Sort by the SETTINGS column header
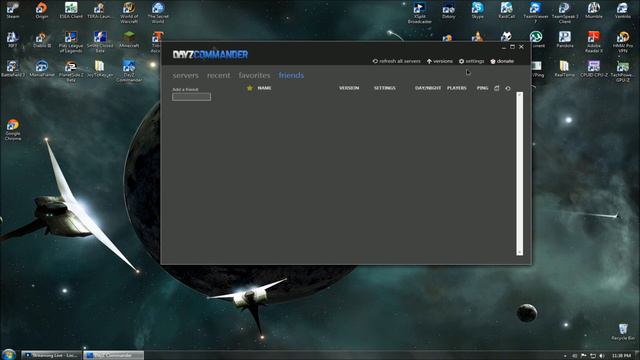The height and width of the screenshot is (360, 640). [384, 88]
